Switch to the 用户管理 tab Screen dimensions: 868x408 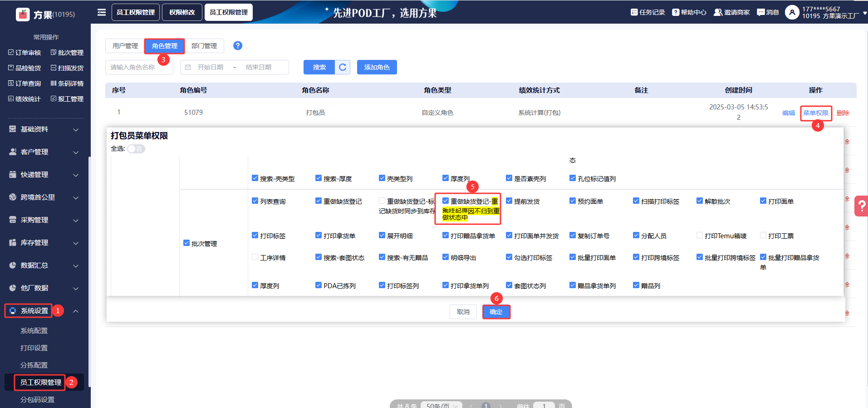click(125, 46)
